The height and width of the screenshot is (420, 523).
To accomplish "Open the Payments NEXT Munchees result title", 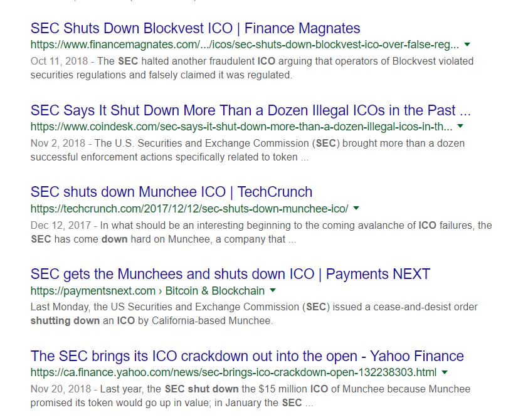I will click(x=230, y=274).
